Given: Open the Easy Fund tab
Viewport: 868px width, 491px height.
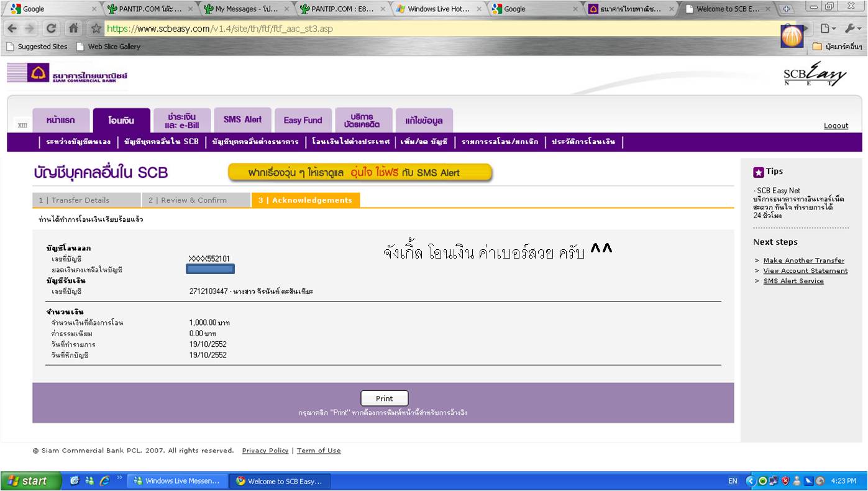Looking at the screenshot, I should 303,120.
